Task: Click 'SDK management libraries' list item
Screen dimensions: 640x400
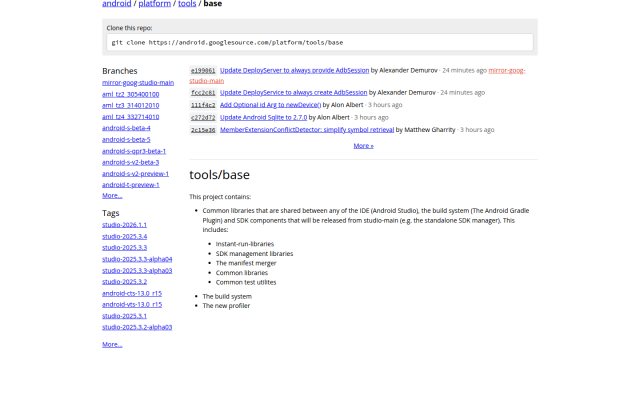Action: pyautogui.click(x=254, y=254)
